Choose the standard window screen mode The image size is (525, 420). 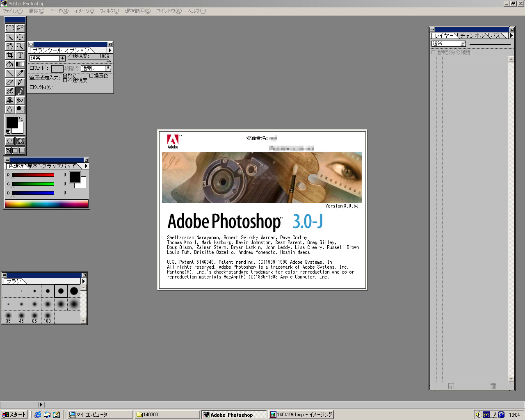[8, 151]
